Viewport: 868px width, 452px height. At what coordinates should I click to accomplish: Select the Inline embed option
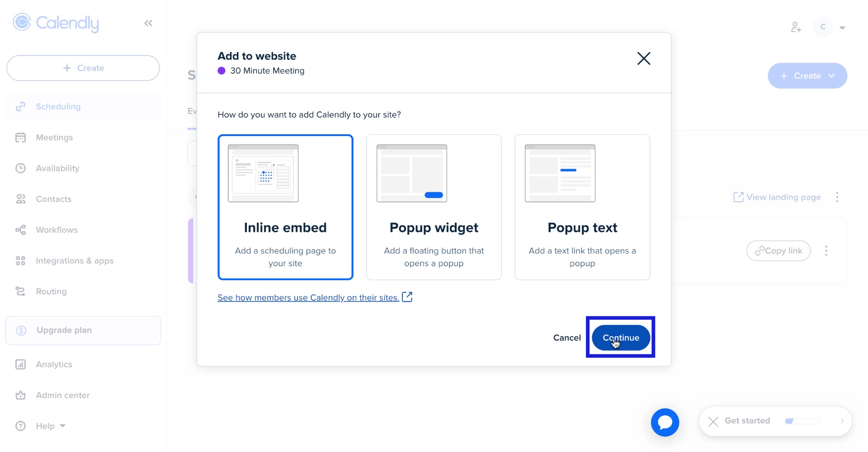(x=285, y=207)
